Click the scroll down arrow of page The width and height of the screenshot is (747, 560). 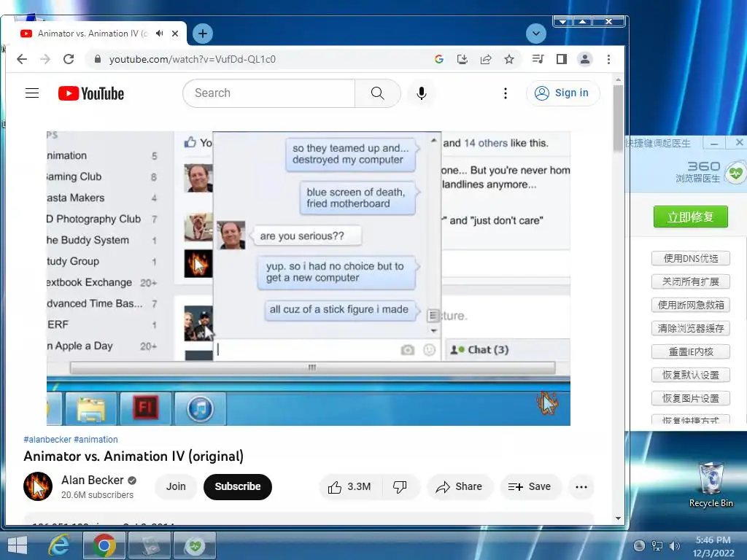pyautogui.click(x=618, y=518)
